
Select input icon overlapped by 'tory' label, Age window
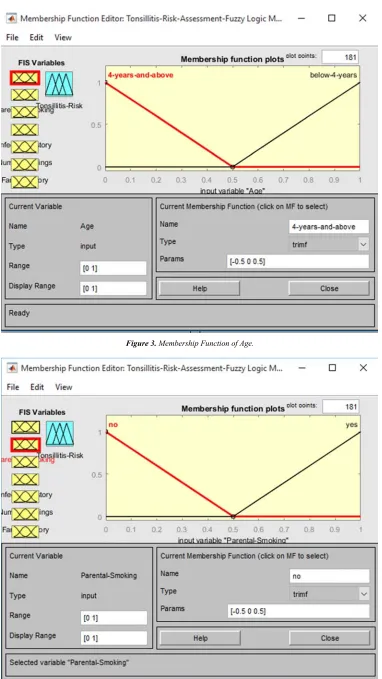tap(25, 147)
